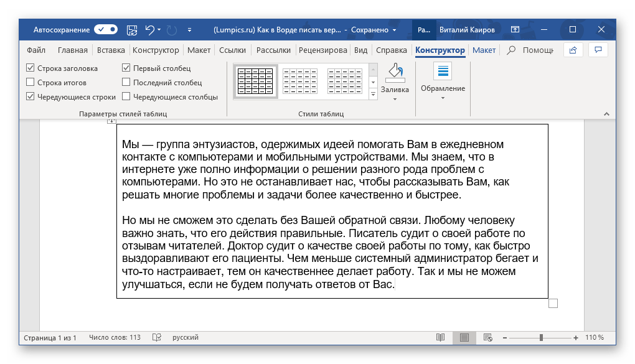
Task: Click the Share icon in ribbon
Action: click(x=573, y=50)
